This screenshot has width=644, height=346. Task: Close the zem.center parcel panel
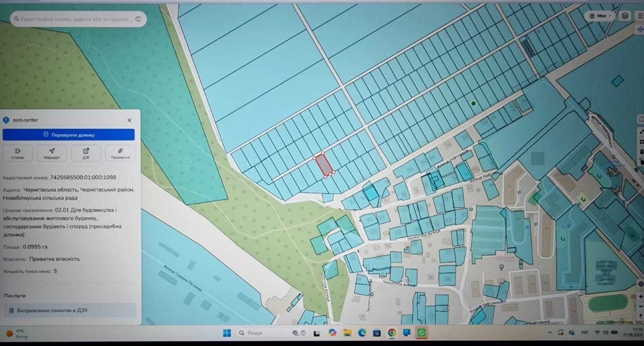129,120
